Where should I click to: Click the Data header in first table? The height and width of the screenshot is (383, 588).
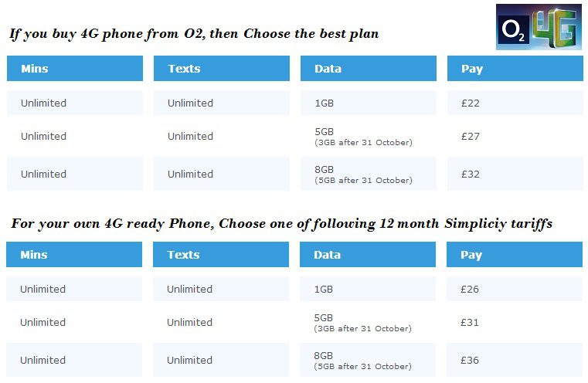[369, 69]
